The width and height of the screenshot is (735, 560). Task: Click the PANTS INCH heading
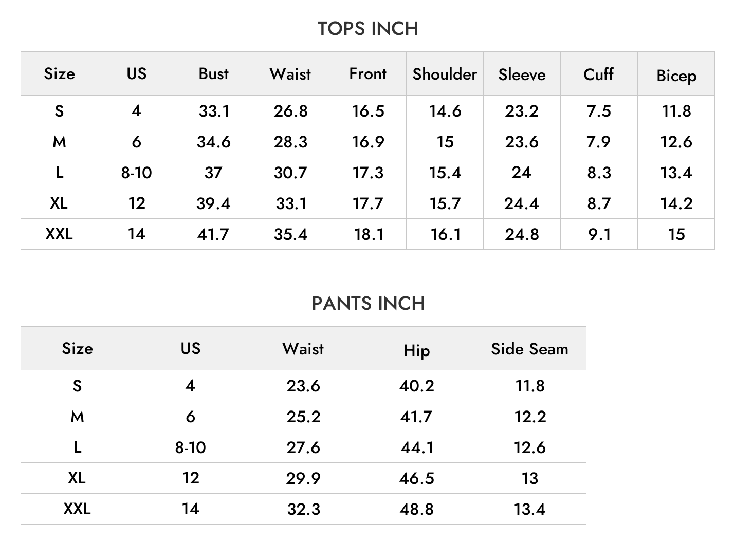[368, 304]
